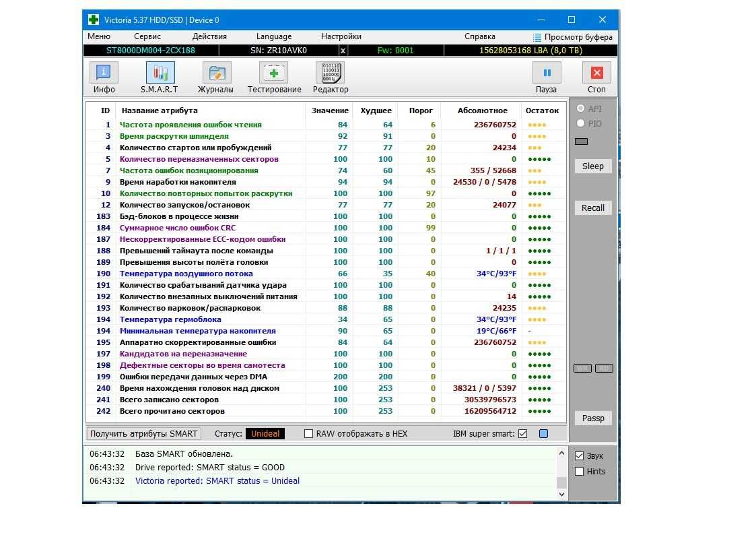Click the Название атрибута column header
The height and width of the screenshot is (535, 756).
[160, 111]
